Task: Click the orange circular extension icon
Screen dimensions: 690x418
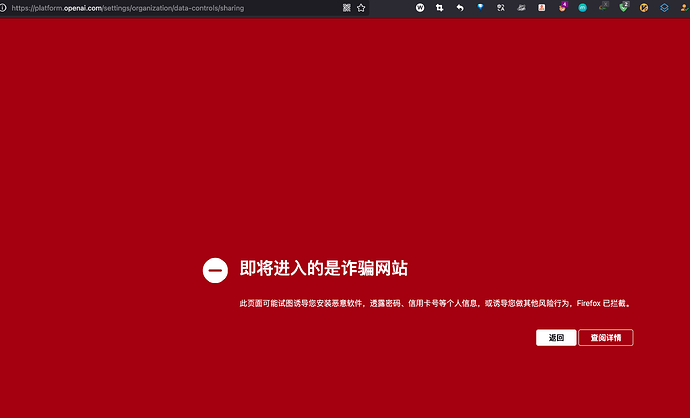Action: [x=644, y=8]
